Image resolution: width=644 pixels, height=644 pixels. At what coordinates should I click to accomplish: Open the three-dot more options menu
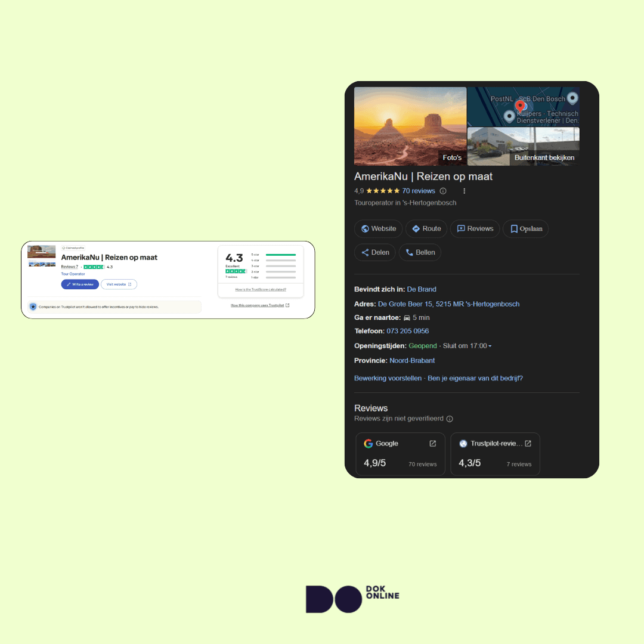tap(464, 191)
